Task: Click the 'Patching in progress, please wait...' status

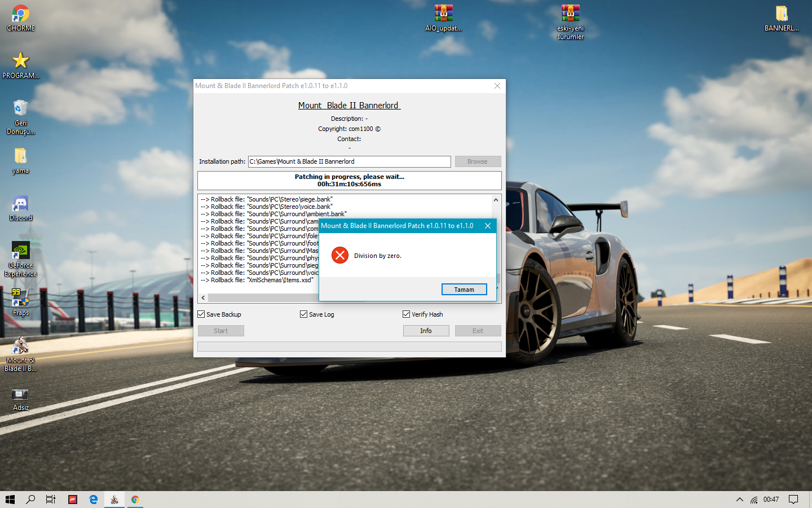Action: click(350, 177)
